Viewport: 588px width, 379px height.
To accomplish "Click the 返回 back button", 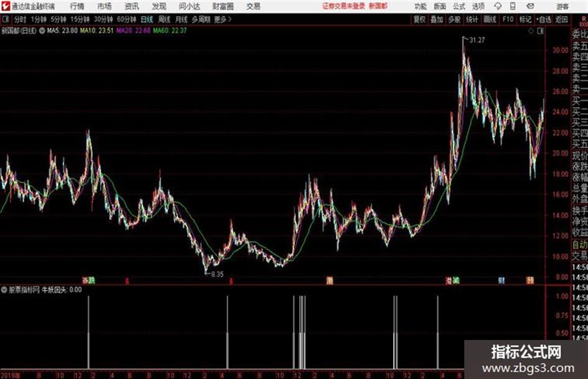I will point(561,19).
